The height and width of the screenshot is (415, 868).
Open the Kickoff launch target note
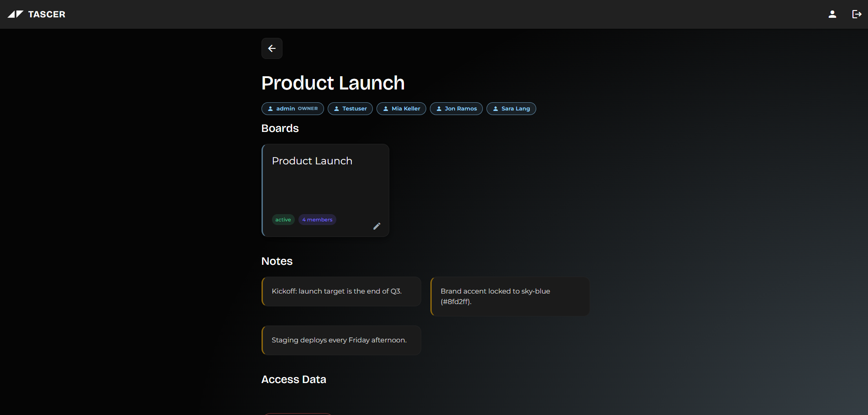click(341, 291)
